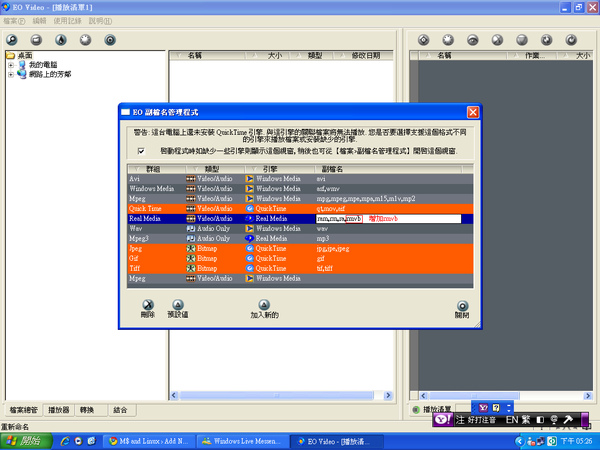Expand the 網路上的芳鄰 tree node
The image size is (600, 450).
[11, 74]
